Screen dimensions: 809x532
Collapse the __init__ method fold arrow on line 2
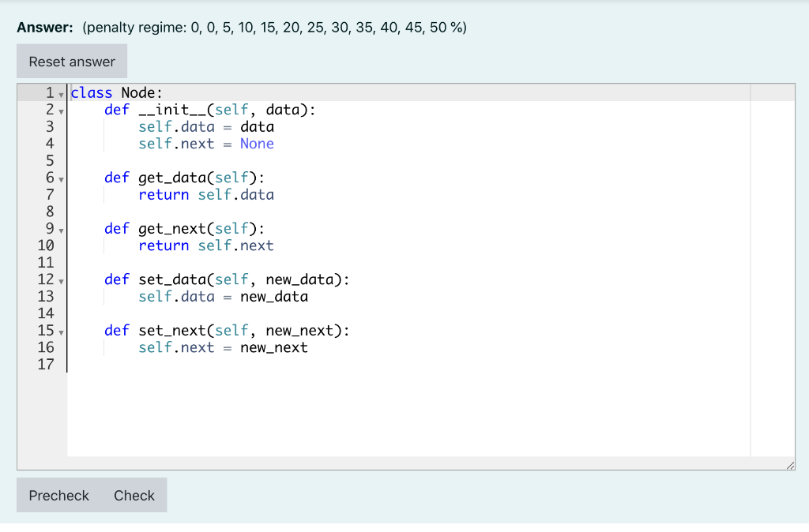pyautogui.click(x=61, y=112)
